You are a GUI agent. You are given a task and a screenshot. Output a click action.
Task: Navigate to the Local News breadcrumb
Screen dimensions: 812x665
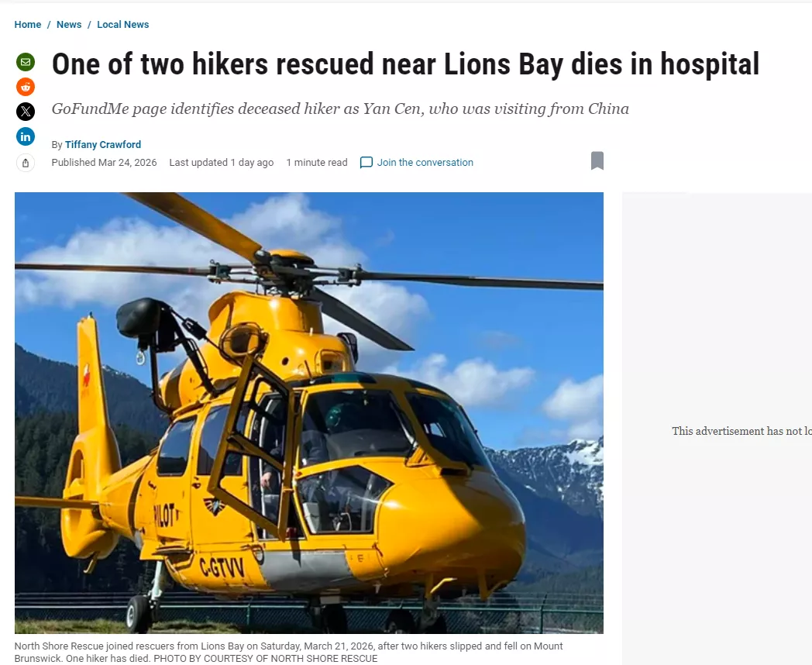[122, 24]
